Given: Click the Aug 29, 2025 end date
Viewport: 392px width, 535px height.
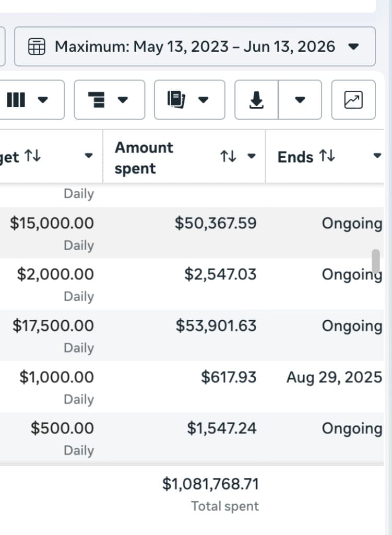Looking at the screenshot, I should (x=334, y=377).
